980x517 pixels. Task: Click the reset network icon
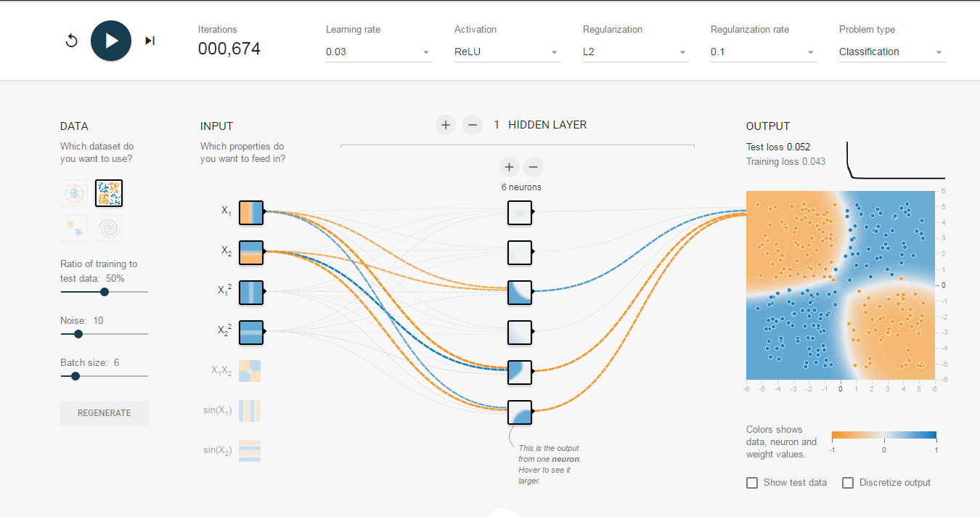tap(71, 41)
